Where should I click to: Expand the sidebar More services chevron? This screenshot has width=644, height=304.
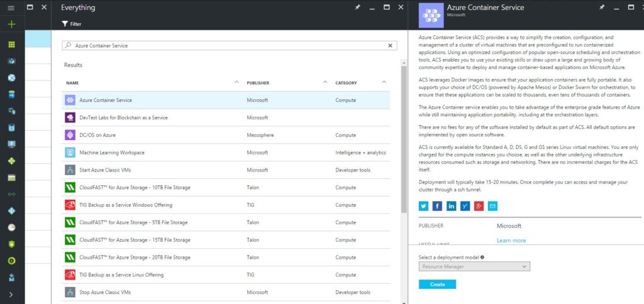pyautogui.click(x=11, y=294)
